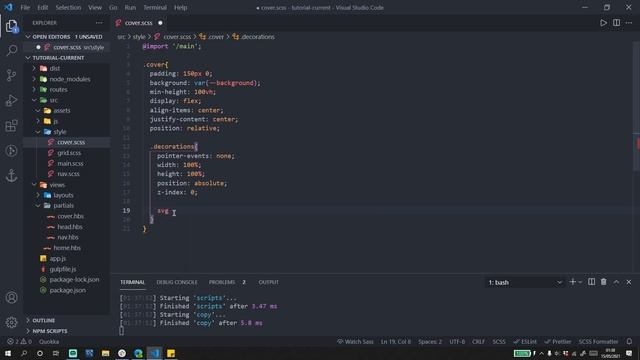The width and height of the screenshot is (640, 360).
Task: Open cover.hbs partial file
Action: [x=70, y=216]
